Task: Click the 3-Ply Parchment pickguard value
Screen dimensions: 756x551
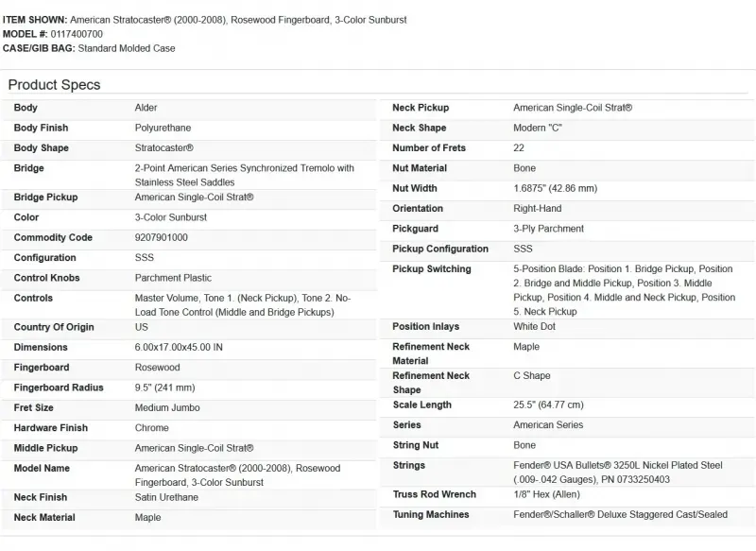Action: 548,229
